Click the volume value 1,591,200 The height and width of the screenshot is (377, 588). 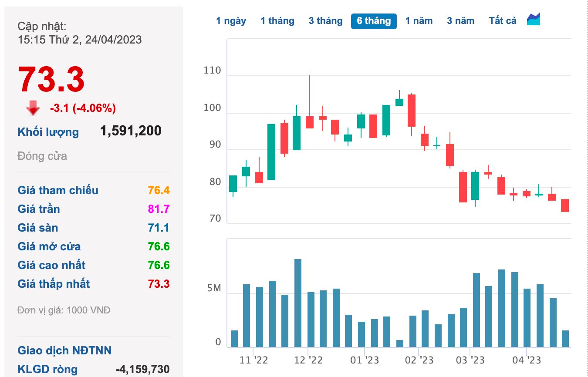pos(131,131)
